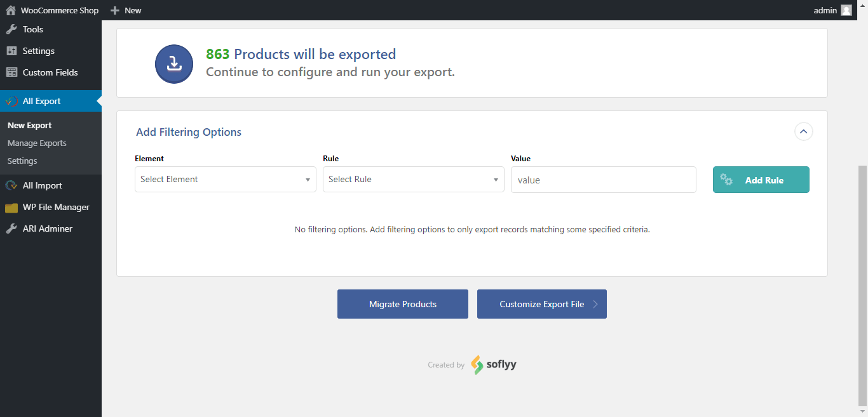Click the blue export download icon
The width and height of the screenshot is (868, 417).
pos(174,63)
